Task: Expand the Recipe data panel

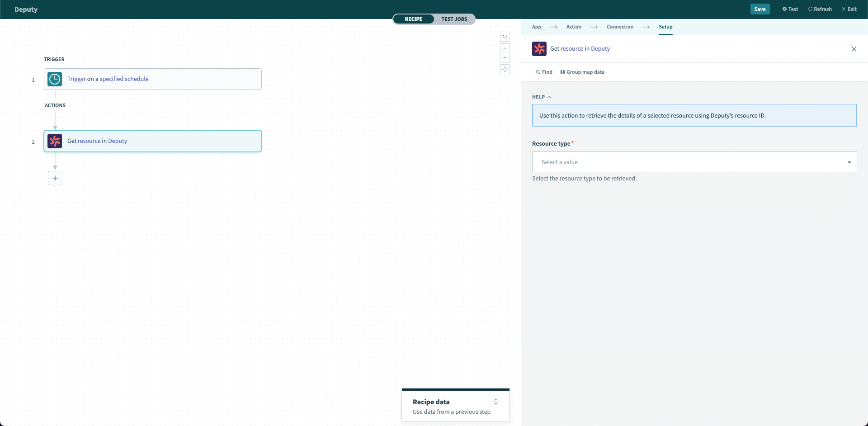Action: pos(496,402)
